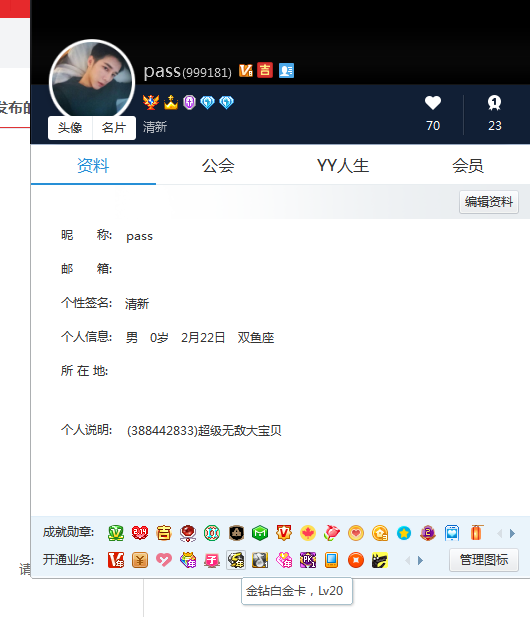Viewport: 530px width, 617px height.
Task: Click the white heart icon above 70
Action: (433, 103)
